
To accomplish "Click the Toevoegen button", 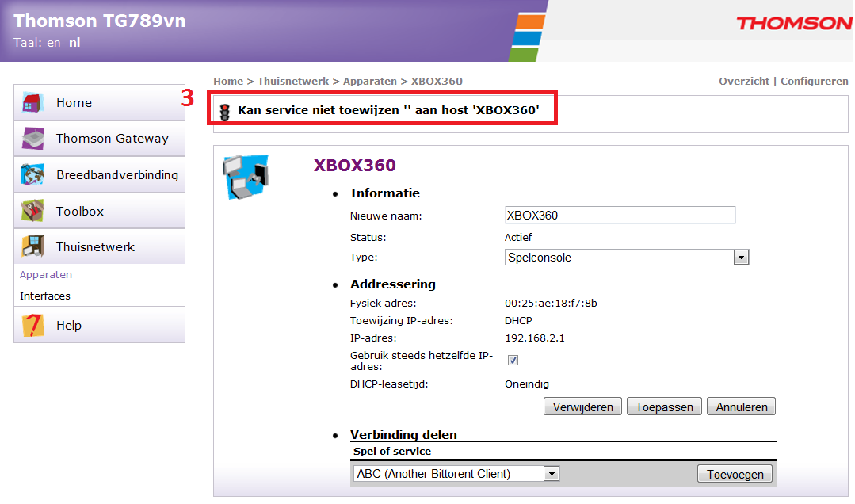I will point(735,474).
